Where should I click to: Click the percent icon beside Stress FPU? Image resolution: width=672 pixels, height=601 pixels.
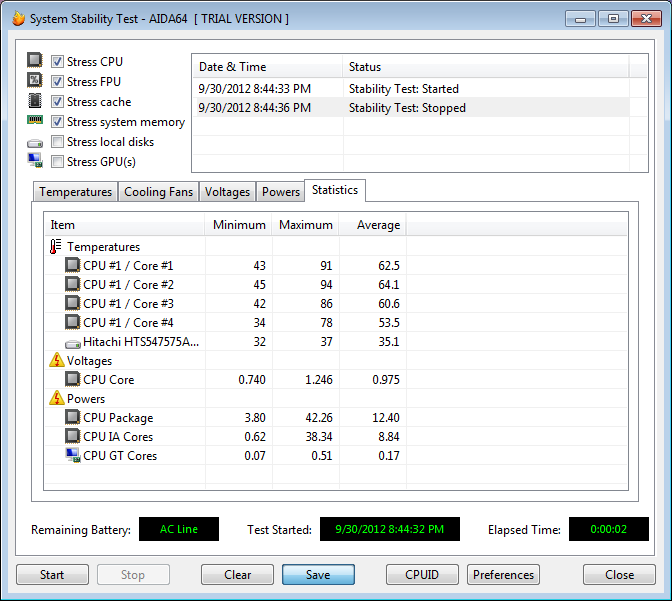coord(35,80)
